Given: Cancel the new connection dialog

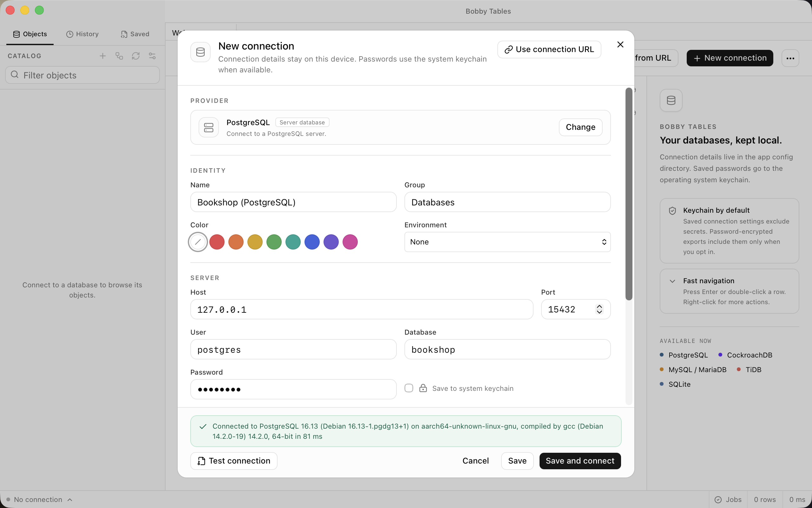Looking at the screenshot, I should click(x=475, y=461).
